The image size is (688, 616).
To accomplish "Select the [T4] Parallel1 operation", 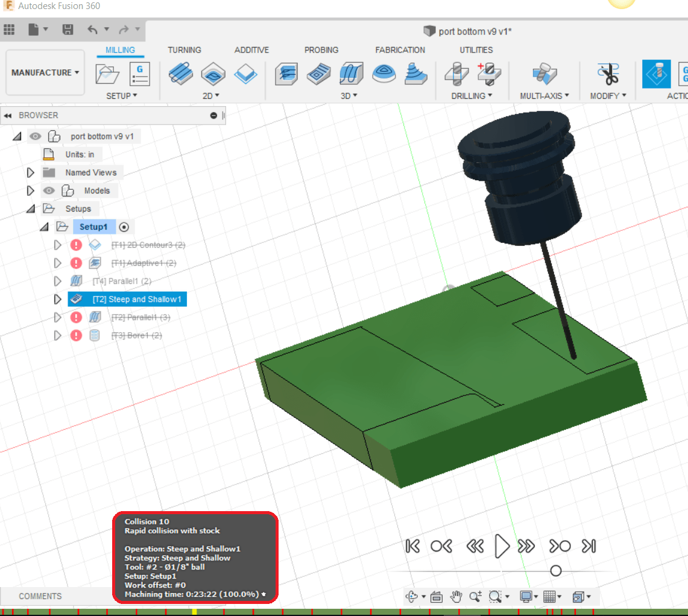I will click(121, 281).
